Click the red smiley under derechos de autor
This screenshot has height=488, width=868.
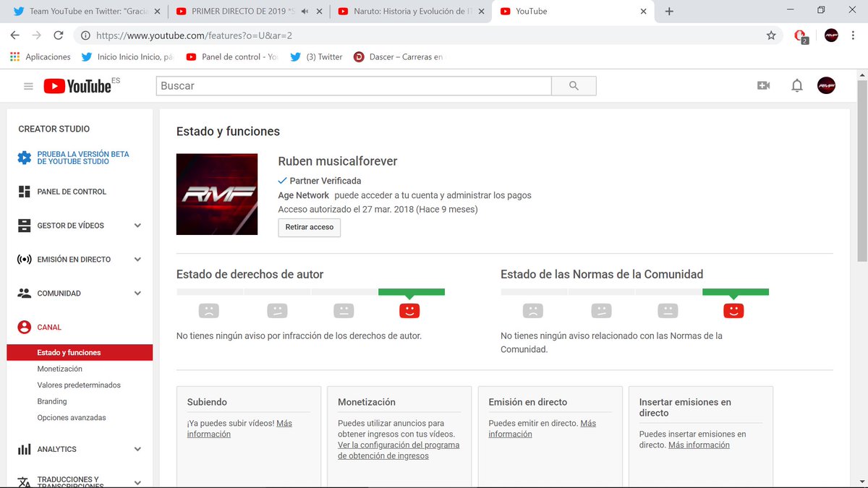[x=409, y=311]
